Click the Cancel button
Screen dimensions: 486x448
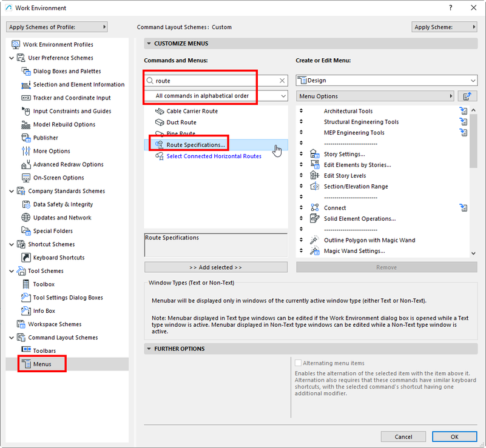[403, 436]
